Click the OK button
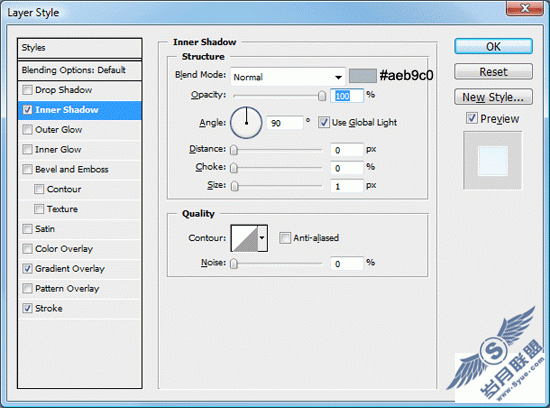This screenshot has height=408, width=550. tap(493, 47)
